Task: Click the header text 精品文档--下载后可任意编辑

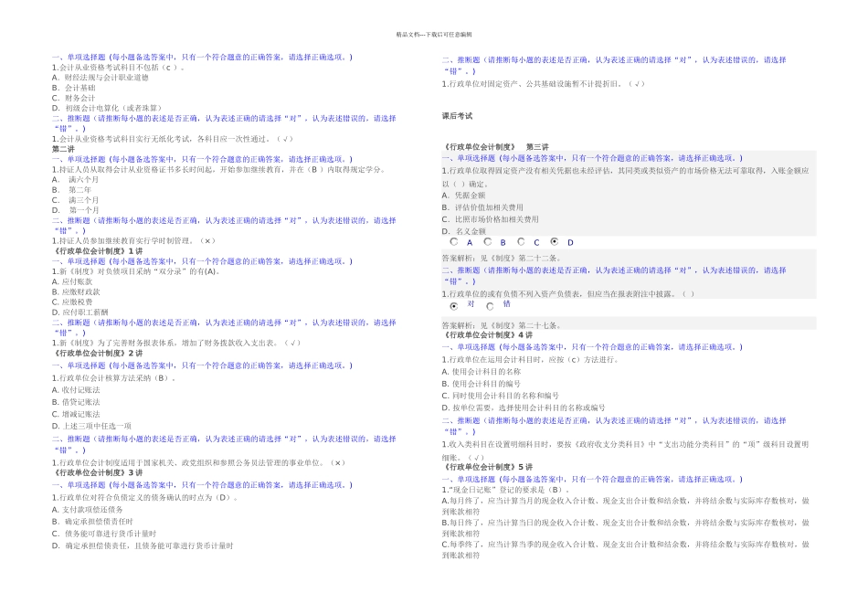Action: click(x=434, y=35)
